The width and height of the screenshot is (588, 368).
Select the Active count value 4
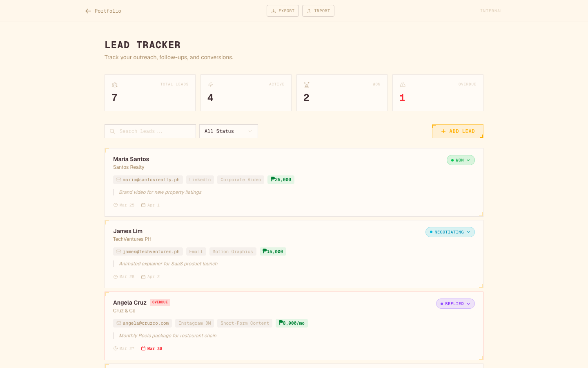(210, 98)
